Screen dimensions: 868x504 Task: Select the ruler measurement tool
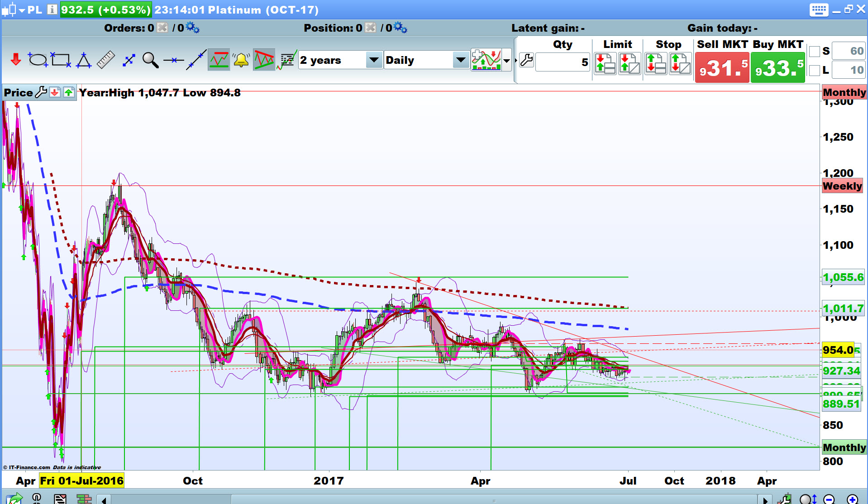click(x=106, y=60)
